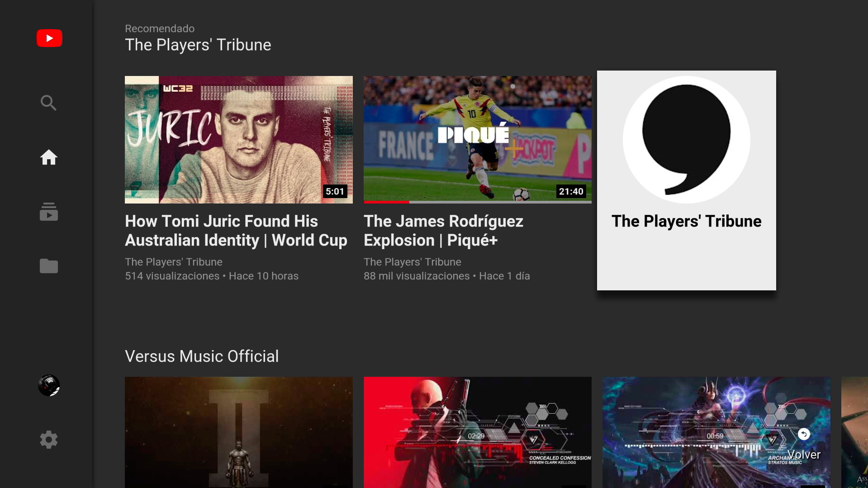Click the YouTube logo in the sidebar
Image resolution: width=868 pixels, height=488 pixels.
49,38
